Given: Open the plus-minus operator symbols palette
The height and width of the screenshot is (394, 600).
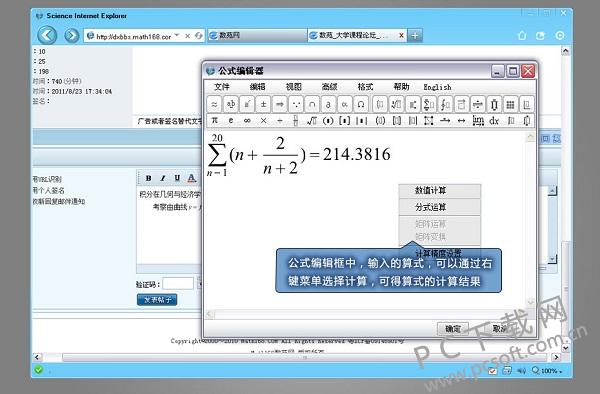Looking at the screenshot, I should click(263, 104).
